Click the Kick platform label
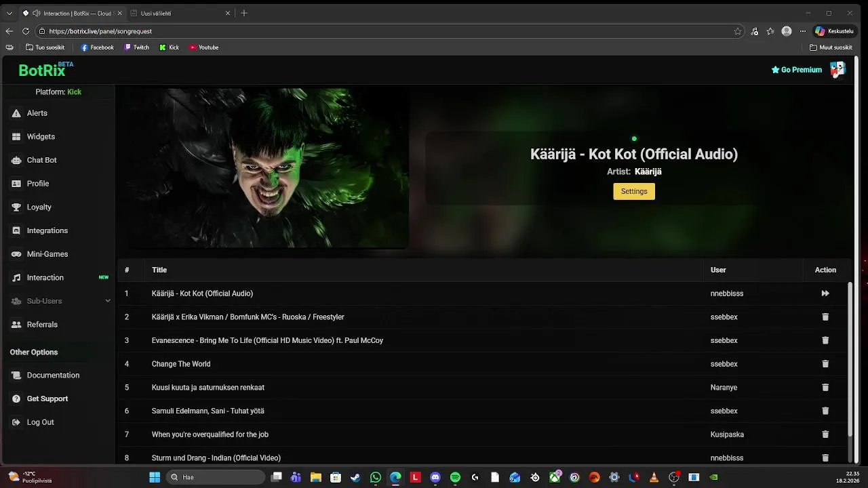The image size is (868, 488). click(74, 91)
